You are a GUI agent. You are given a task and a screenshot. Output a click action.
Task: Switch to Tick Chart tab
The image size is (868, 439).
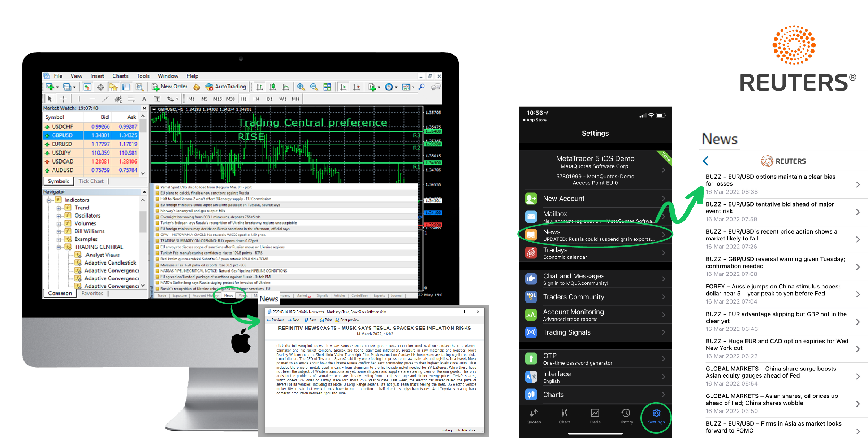click(x=91, y=181)
